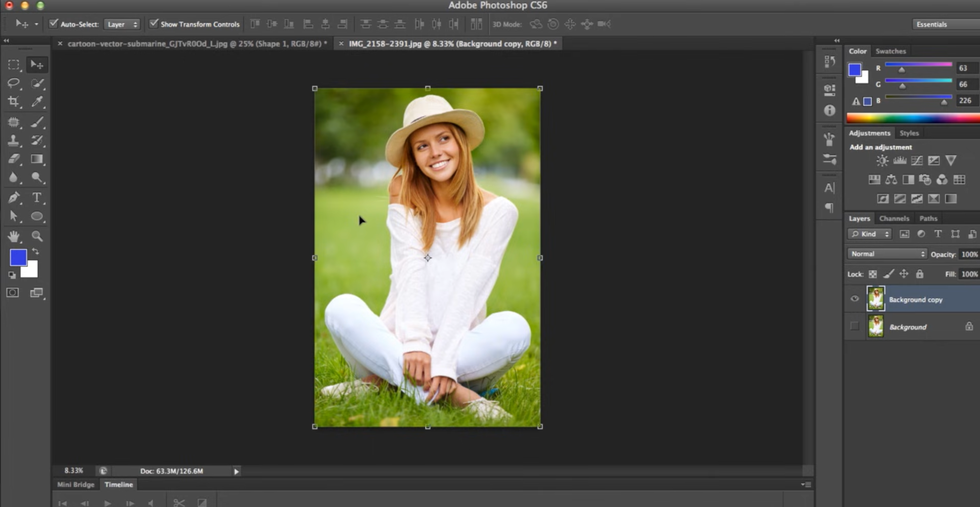Add Color Balance adjustment
The height and width of the screenshot is (507, 980).
tap(891, 179)
